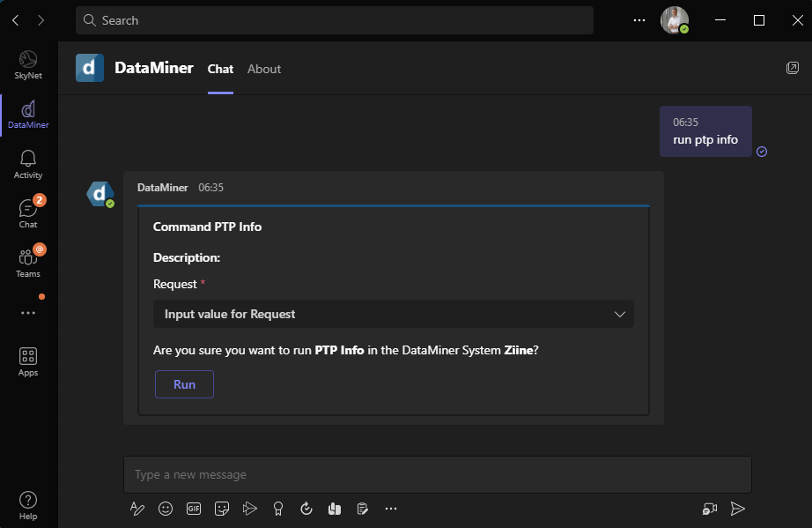Viewport: 812px width, 528px height.
Task: Click the 'Description:' label
Action: coord(187,257)
